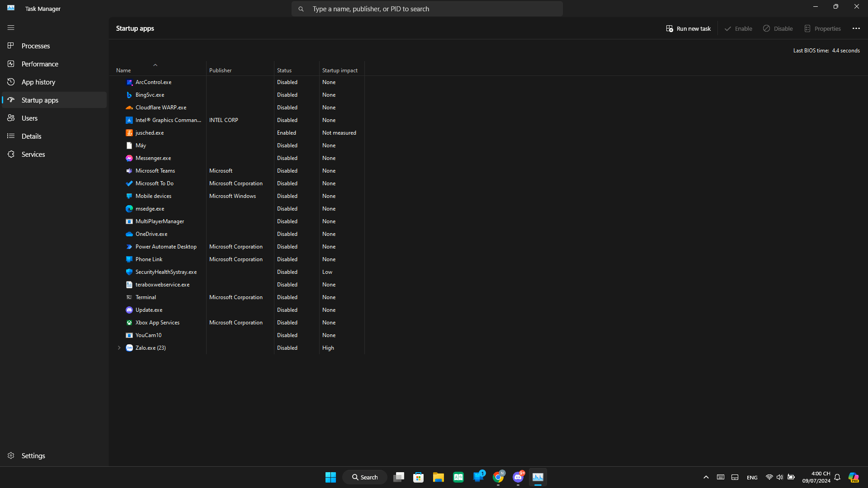Disable the selected startup app
Screen dimensions: 868x488
[778, 28]
